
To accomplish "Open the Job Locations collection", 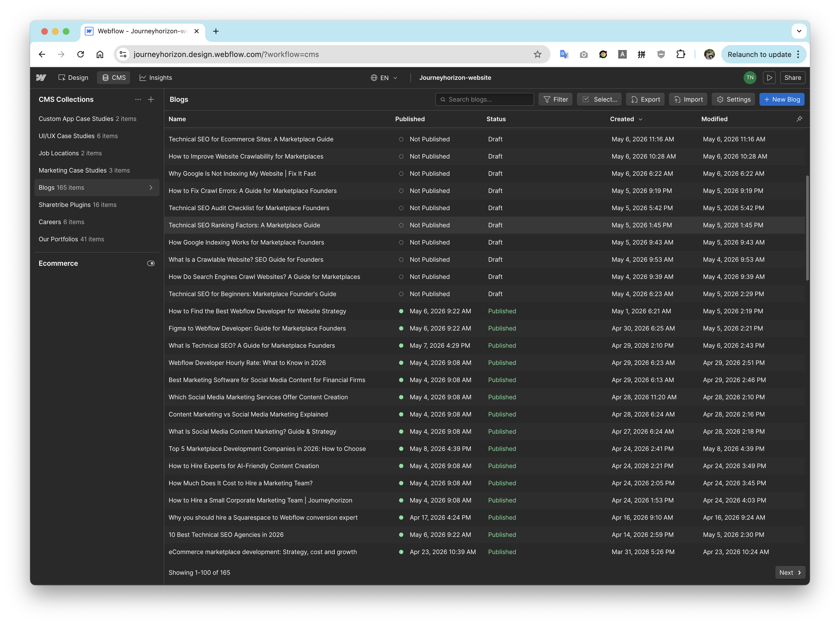I will tap(97, 153).
